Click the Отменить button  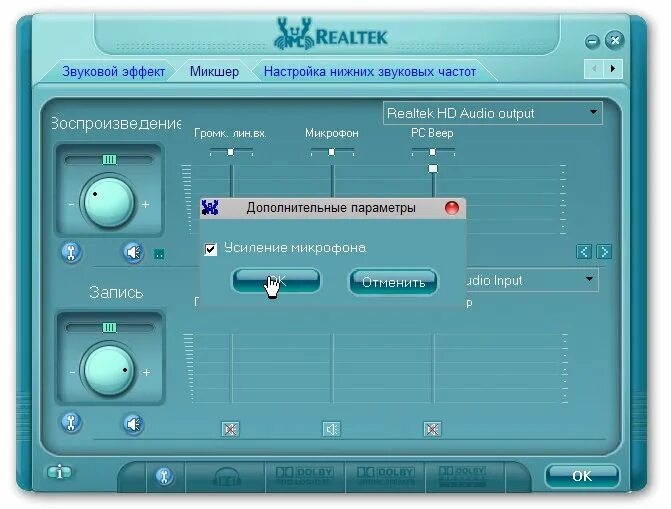393,282
